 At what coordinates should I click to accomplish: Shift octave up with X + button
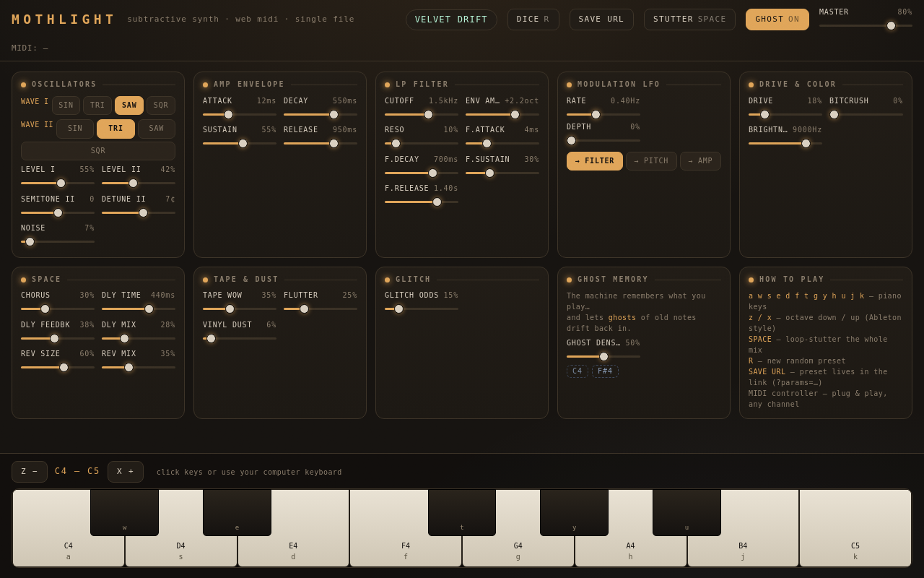point(126,472)
